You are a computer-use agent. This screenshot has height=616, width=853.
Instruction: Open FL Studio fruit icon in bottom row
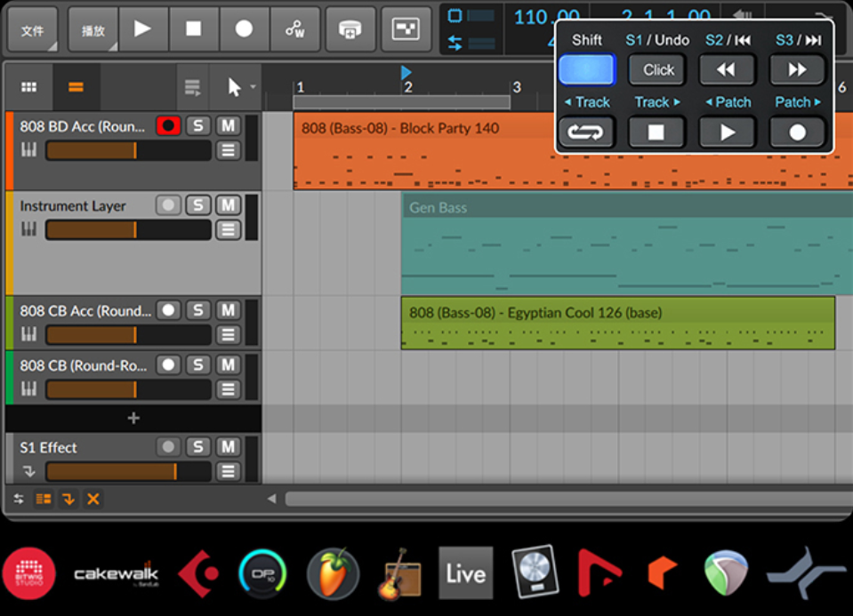click(x=333, y=573)
